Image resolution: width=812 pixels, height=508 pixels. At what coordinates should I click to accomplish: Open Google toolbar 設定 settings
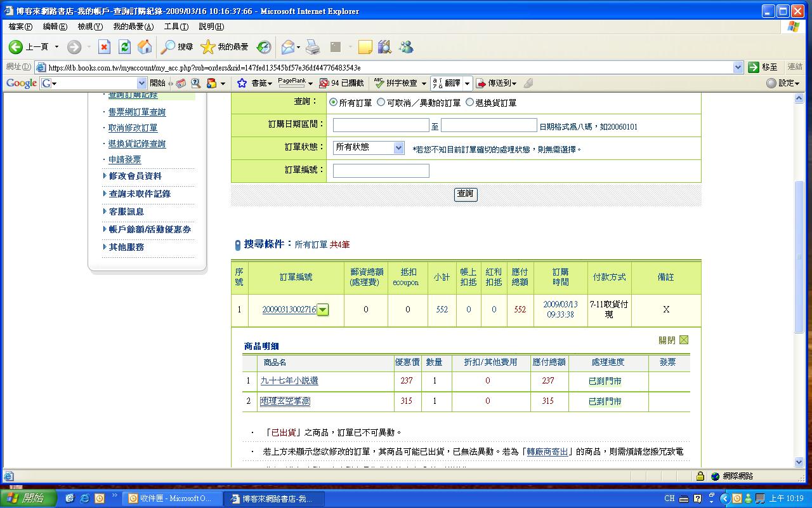pos(783,83)
